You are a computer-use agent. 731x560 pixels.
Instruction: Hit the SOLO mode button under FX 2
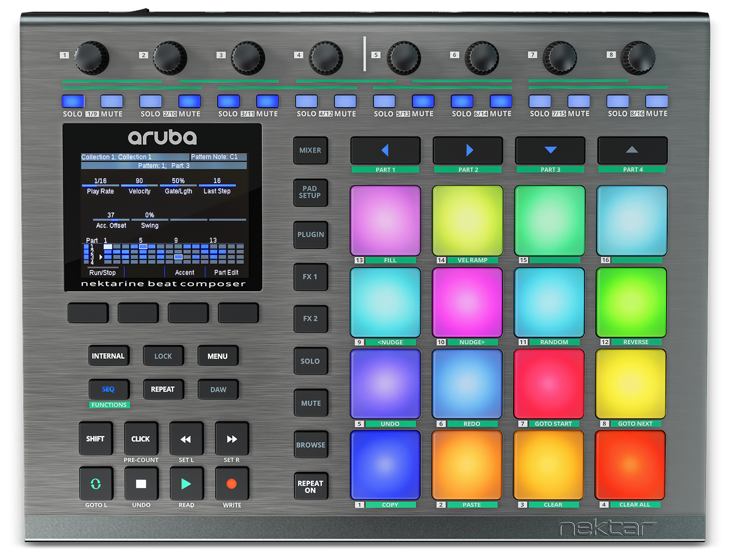[310, 361]
